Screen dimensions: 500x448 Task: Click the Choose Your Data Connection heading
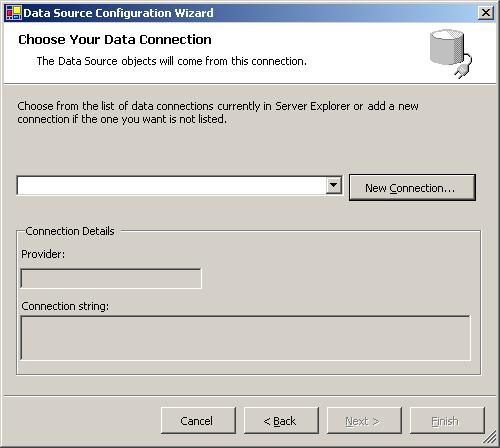tap(115, 40)
